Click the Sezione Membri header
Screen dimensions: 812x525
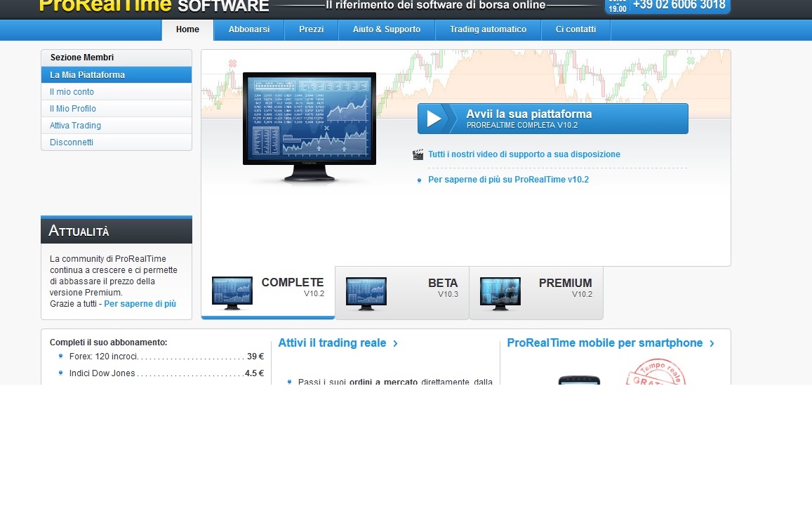117,58
